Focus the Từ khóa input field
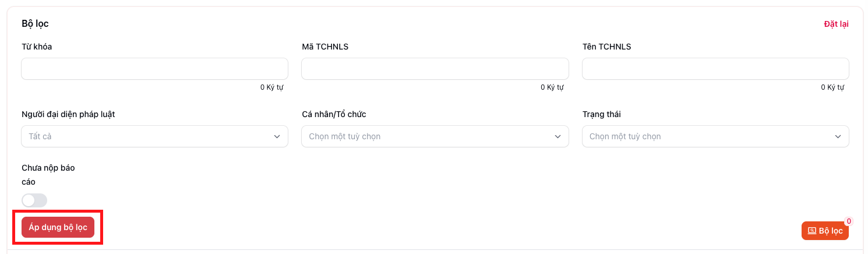This screenshot has width=868, height=254. click(x=154, y=69)
